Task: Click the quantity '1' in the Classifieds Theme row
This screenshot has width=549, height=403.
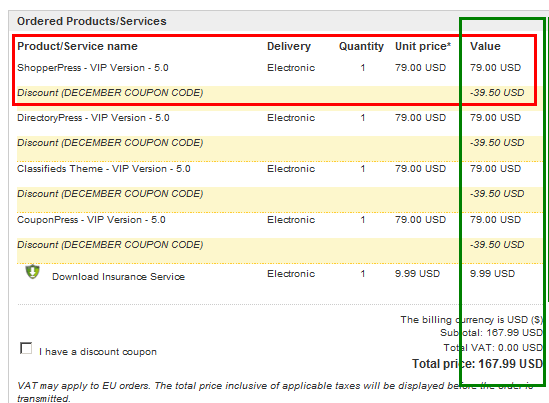Action: coord(363,169)
